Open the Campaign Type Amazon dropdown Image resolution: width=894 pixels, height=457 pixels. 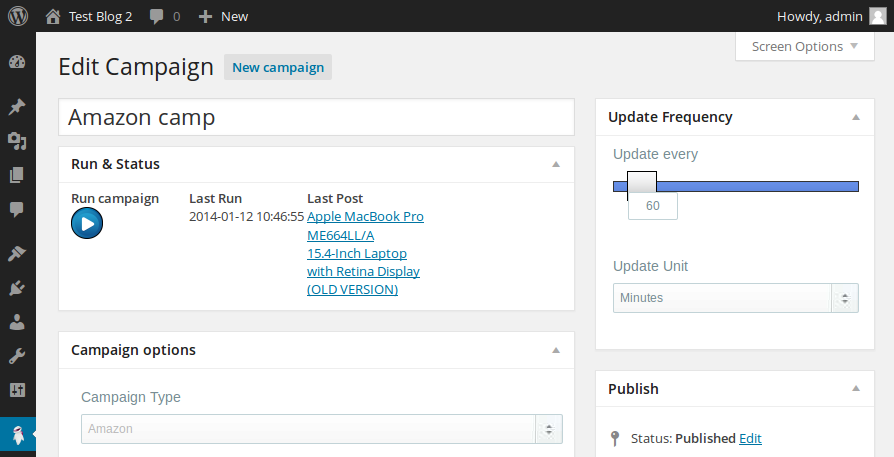pyautogui.click(x=322, y=429)
